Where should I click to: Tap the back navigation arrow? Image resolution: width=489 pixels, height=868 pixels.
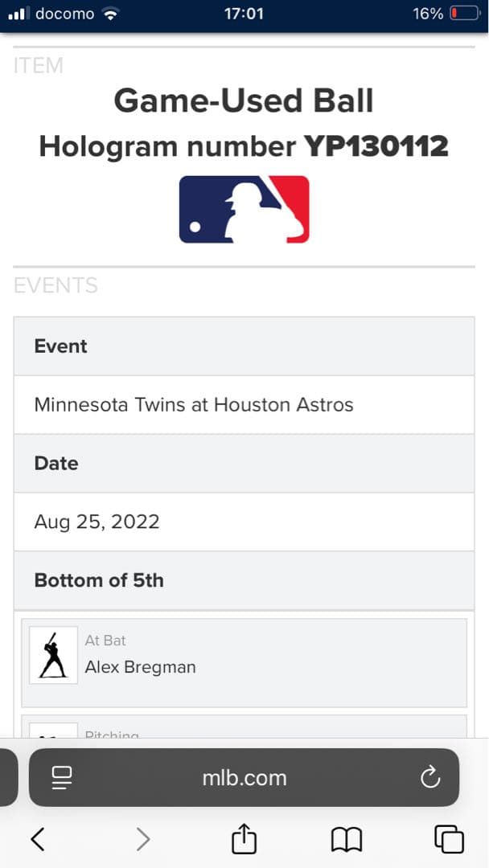pos(39,838)
